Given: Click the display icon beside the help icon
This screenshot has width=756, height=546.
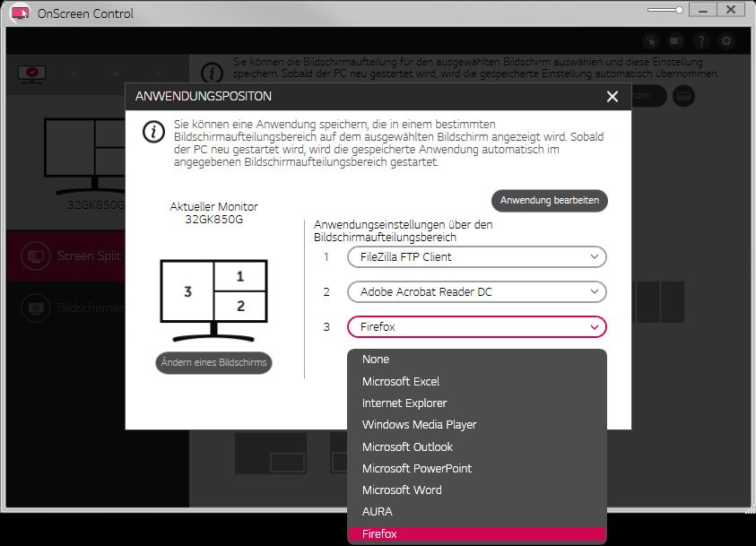Looking at the screenshot, I should pos(676,41).
